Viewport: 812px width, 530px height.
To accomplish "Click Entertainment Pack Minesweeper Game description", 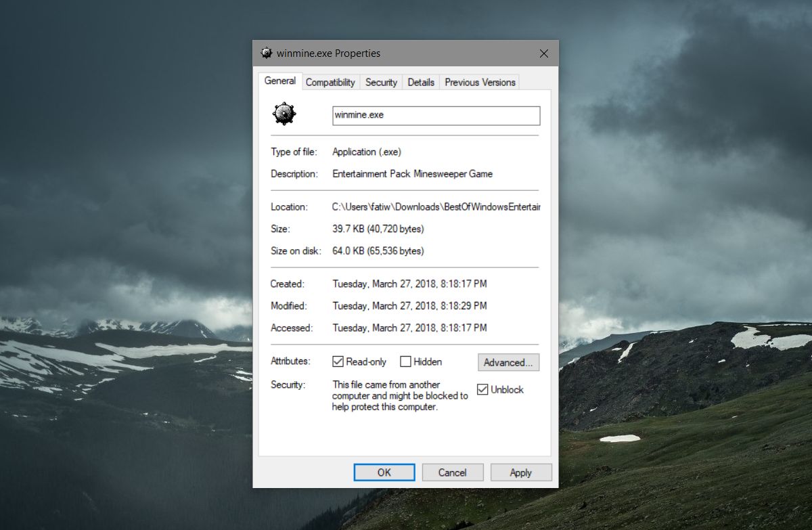I will click(413, 173).
